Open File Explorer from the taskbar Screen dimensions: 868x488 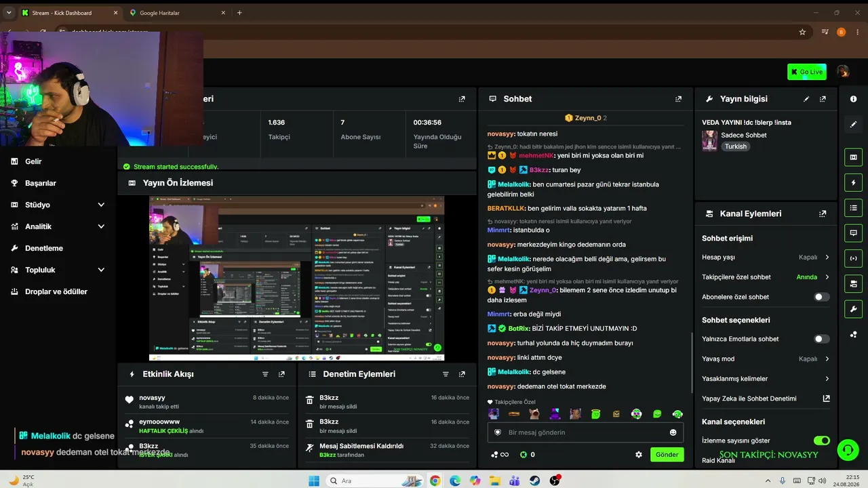click(x=495, y=481)
